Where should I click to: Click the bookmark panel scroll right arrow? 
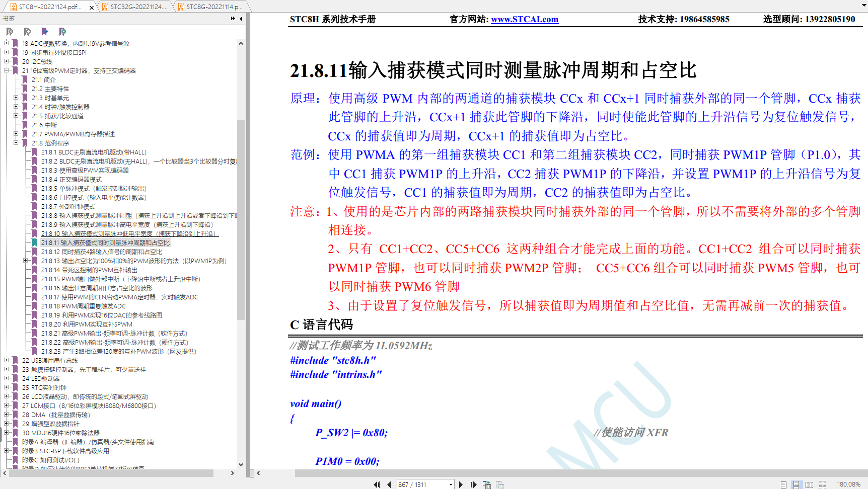233,473
